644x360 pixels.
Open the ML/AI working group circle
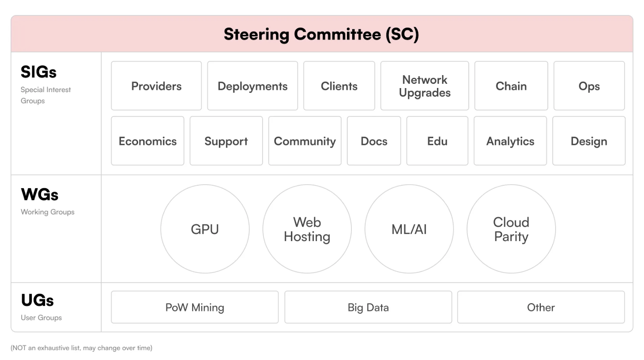coord(409,229)
